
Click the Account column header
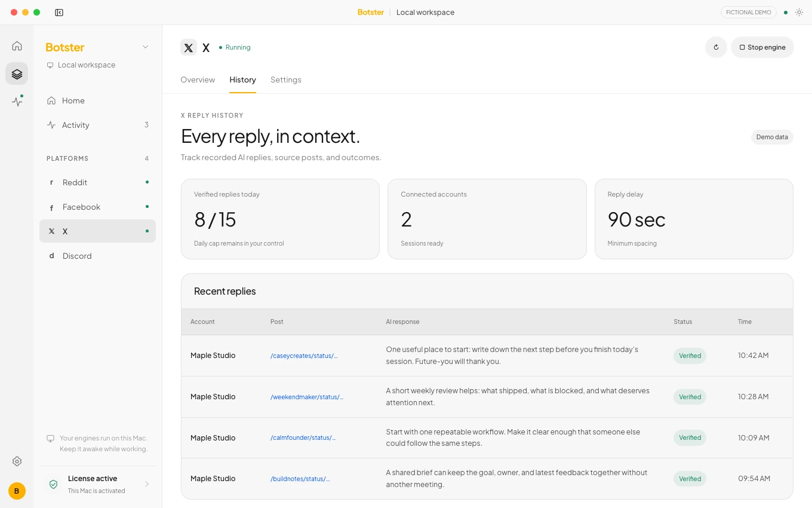coord(202,322)
